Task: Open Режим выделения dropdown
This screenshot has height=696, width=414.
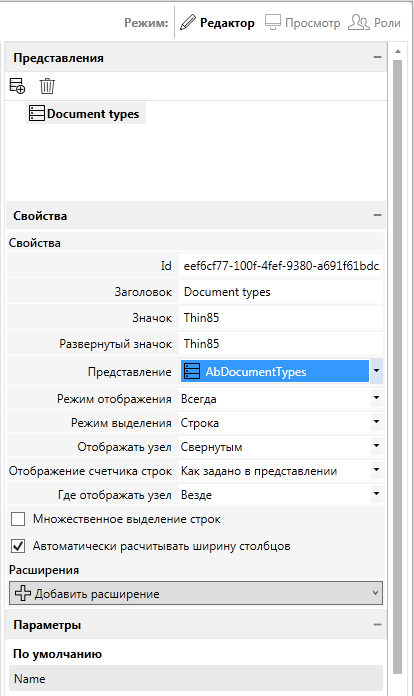Action: click(x=376, y=422)
